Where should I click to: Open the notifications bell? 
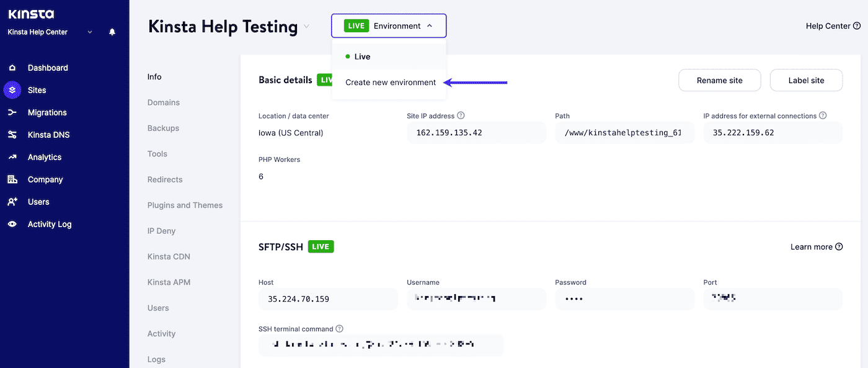(112, 32)
